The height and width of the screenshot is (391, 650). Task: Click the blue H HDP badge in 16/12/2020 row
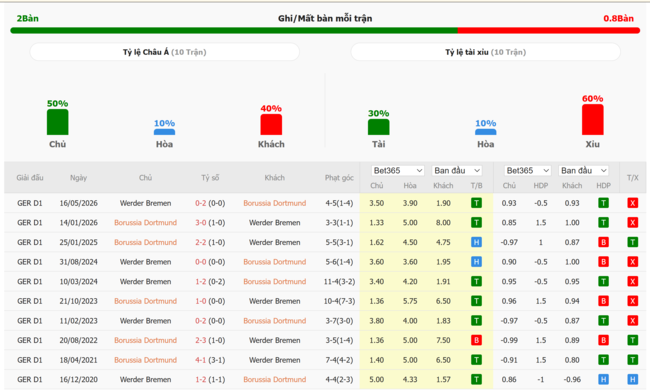(604, 379)
